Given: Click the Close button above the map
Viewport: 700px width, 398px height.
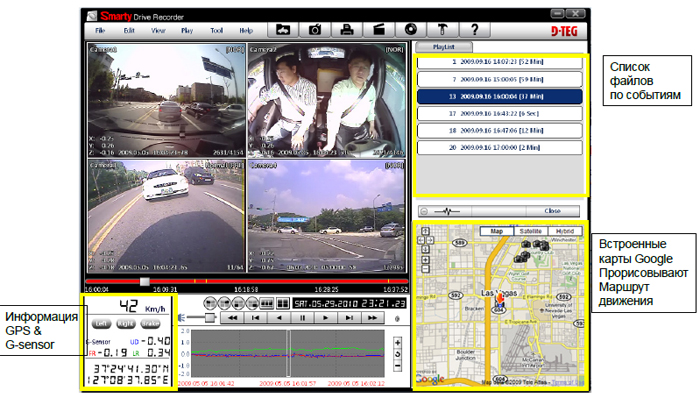Looking at the screenshot, I should tap(552, 211).
